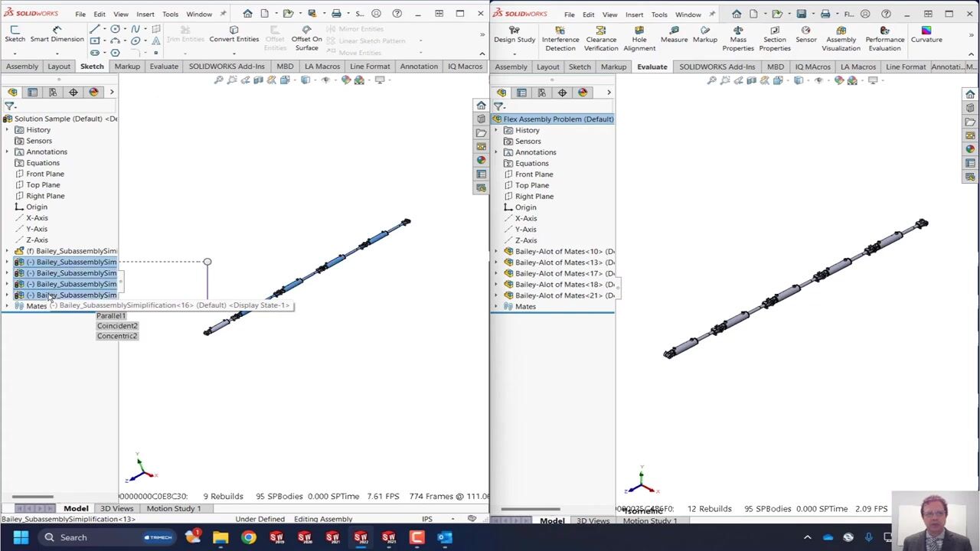Launch Clearance Verification
This screenshot has height=551, width=980.
click(x=601, y=39)
